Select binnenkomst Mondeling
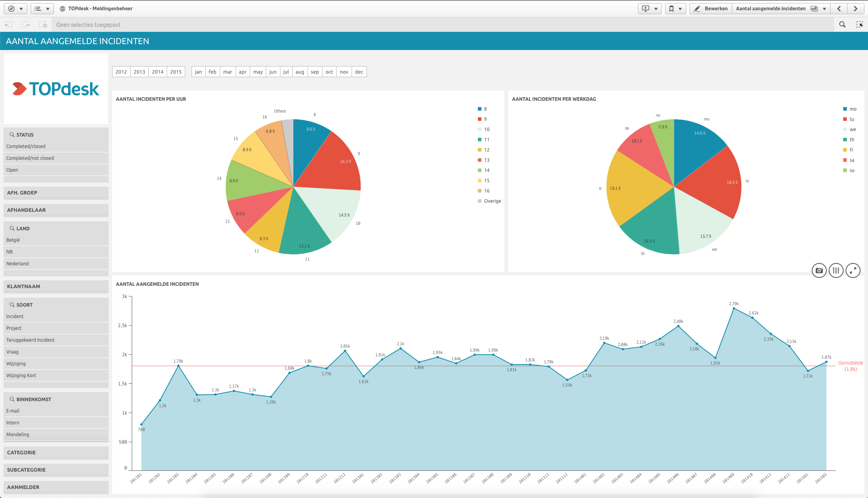The width and height of the screenshot is (868, 498). coord(56,434)
